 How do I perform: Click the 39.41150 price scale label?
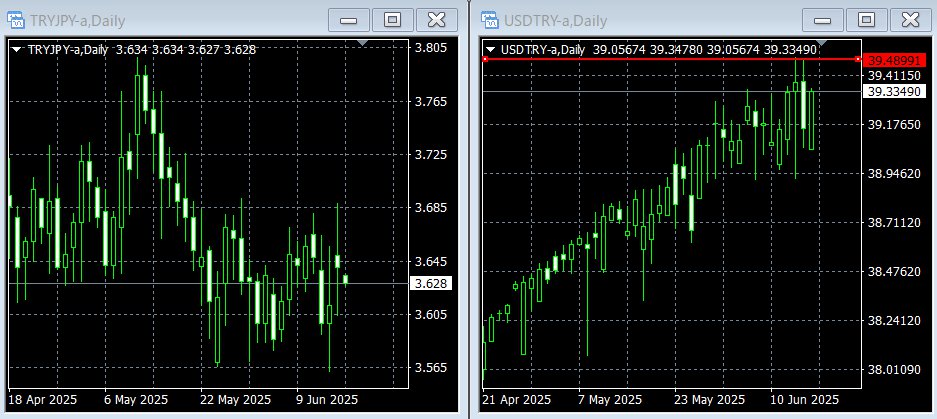point(894,75)
